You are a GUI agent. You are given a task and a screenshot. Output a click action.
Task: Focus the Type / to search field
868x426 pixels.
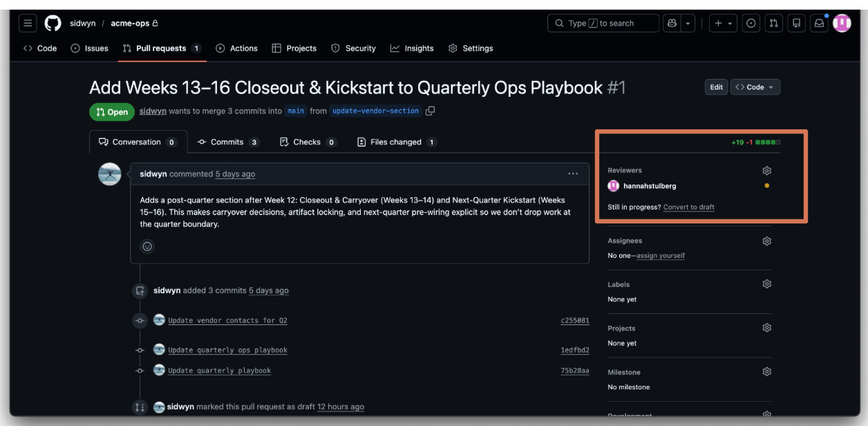603,24
